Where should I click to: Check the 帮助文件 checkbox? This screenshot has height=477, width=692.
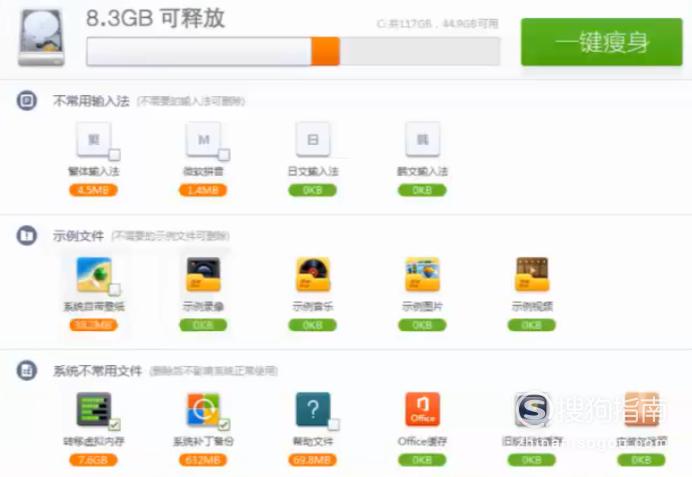tap(333, 425)
